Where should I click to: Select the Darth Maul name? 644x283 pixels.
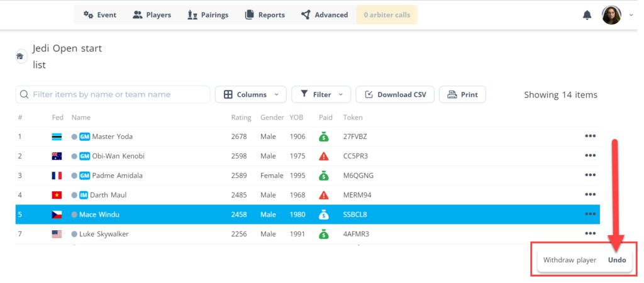[x=108, y=195]
